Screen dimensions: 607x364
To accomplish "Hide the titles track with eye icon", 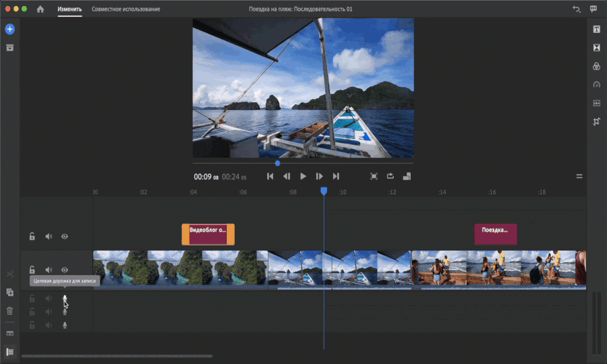I will coord(65,237).
